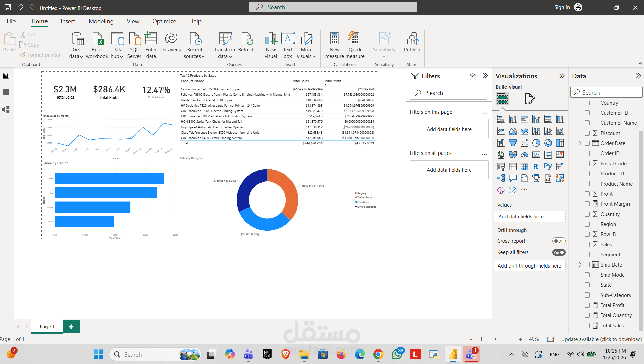Open the File menu
Screen dimensions: 644x364
pyautogui.click(x=11, y=21)
